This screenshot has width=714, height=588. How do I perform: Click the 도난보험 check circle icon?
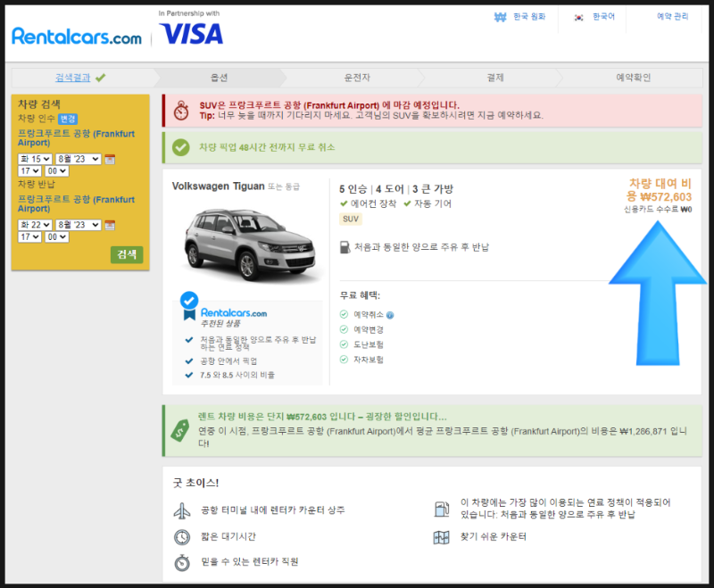pos(344,344)
